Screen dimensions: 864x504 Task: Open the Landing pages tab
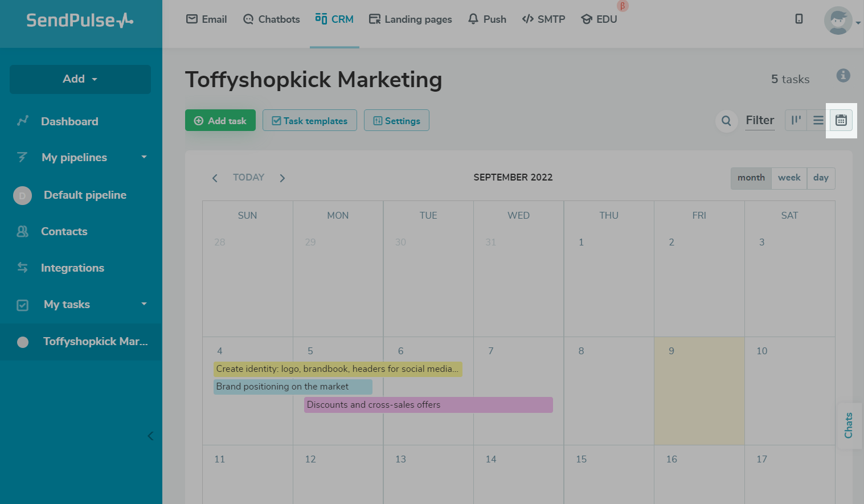coord(411,19)
